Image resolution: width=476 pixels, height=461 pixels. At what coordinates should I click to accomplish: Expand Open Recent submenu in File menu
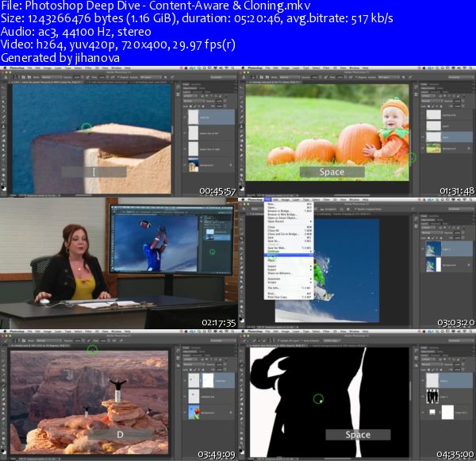click(x=289, y=221)
